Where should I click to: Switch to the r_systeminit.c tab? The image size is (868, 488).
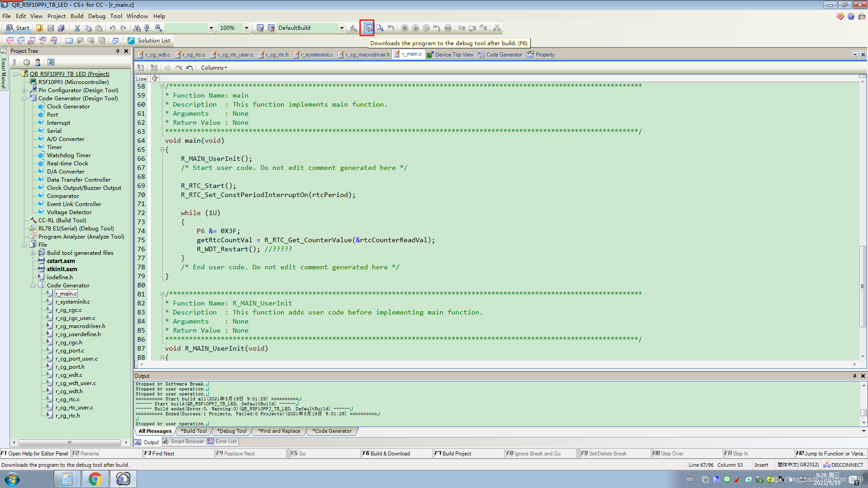click(313, 55)
